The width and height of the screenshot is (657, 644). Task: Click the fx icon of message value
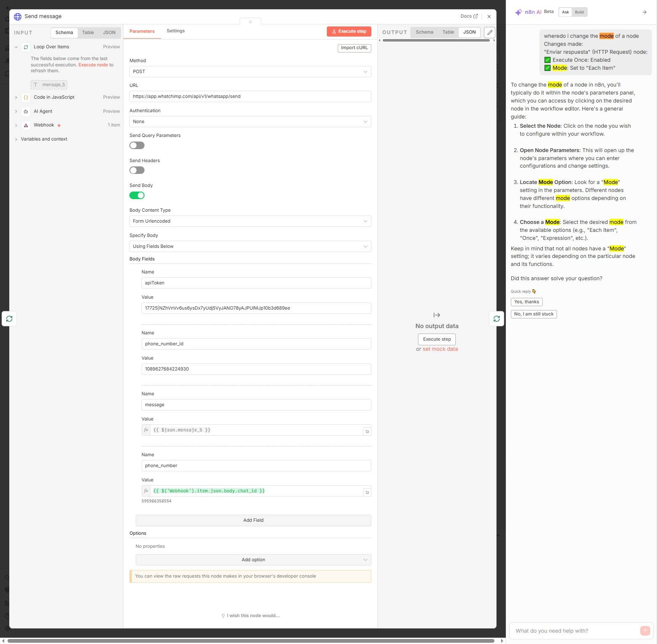(146, 430)
